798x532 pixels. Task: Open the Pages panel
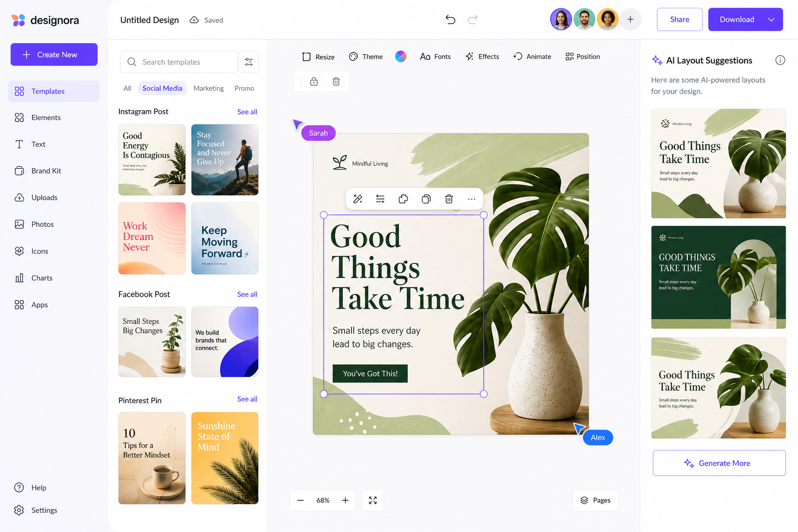tap(595, 500)
